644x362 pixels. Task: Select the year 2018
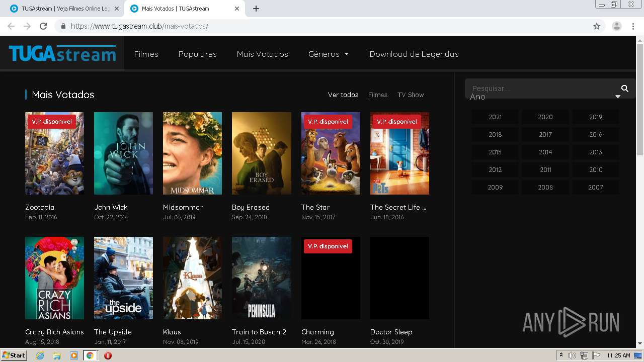[x=495, y=134]
